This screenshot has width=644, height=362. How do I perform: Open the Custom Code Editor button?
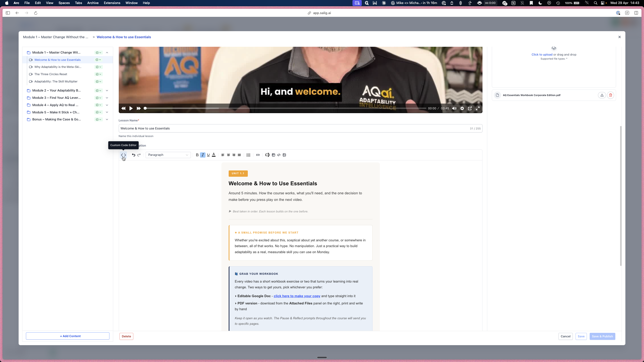tap(123, 155)
